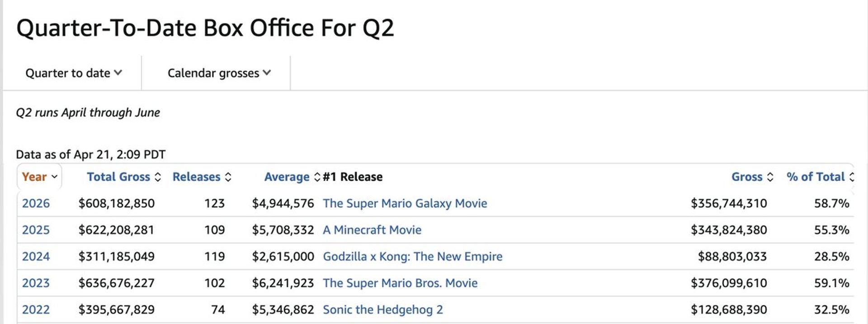Open The Super Mario Bros. Movie link
This screenshot has height=324, width=868.
click(x=400, y=283)
